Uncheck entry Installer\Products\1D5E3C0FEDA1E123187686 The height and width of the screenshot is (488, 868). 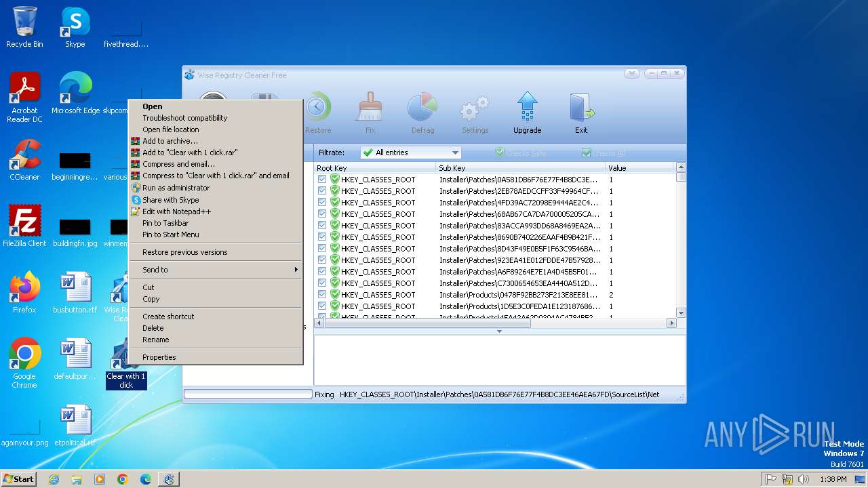(322, 306)
